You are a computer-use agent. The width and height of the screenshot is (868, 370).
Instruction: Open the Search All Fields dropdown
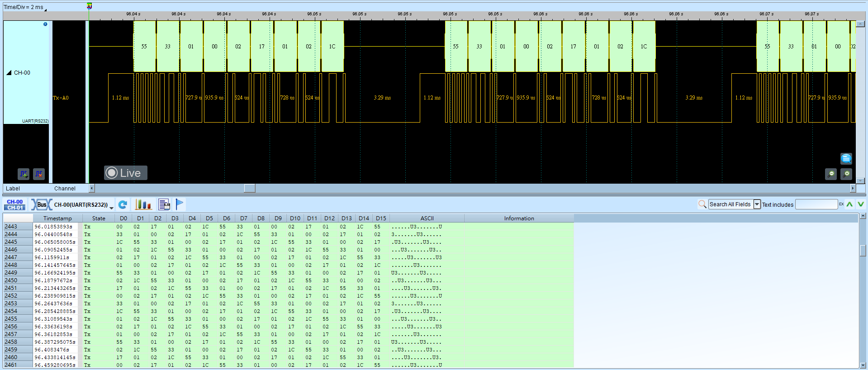[x=757, y=204]
